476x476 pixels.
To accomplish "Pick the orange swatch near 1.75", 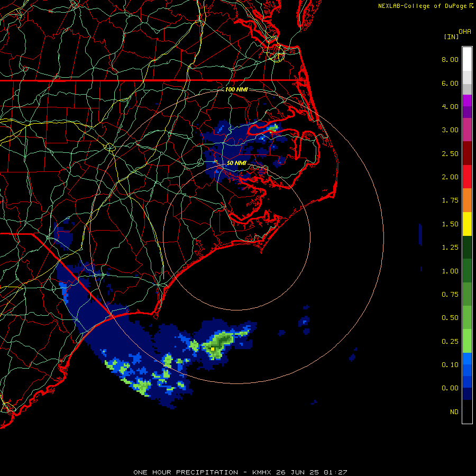I will (467, 200).
